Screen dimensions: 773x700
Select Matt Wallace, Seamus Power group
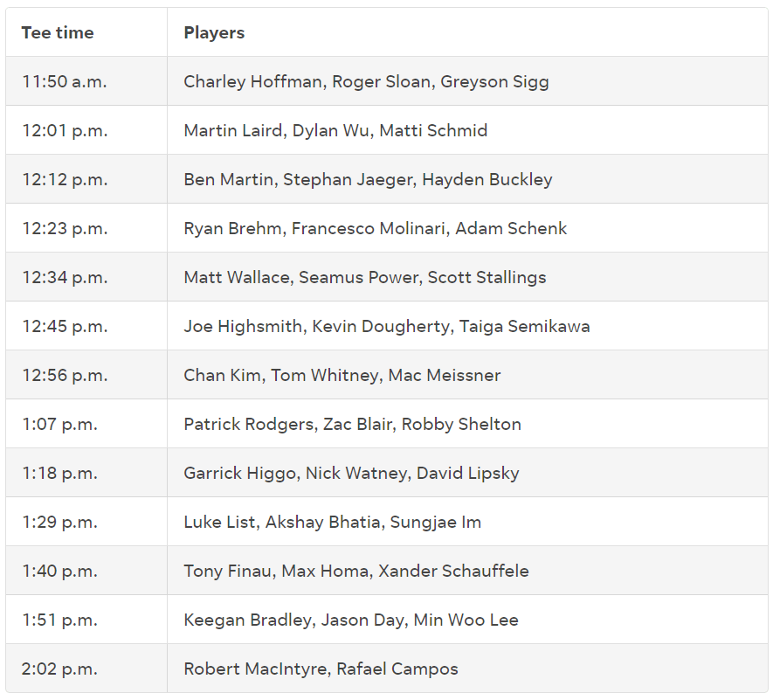coord(365,277)
